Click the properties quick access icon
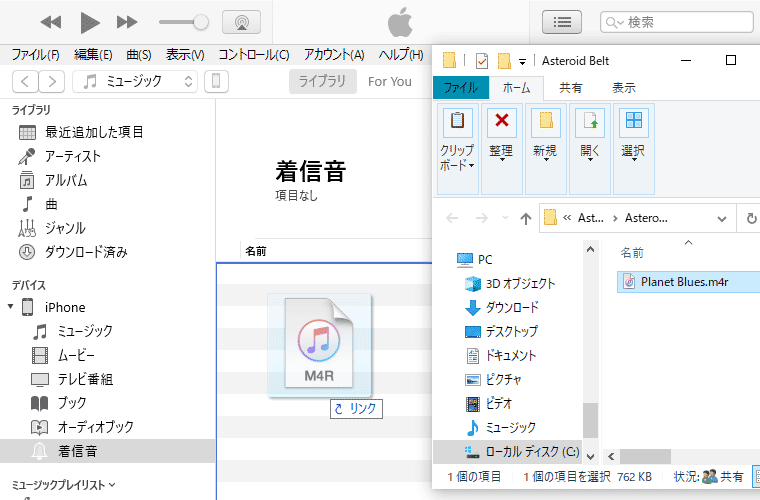Viewport: 760px width, 500px height. click(x=482, y=61)
